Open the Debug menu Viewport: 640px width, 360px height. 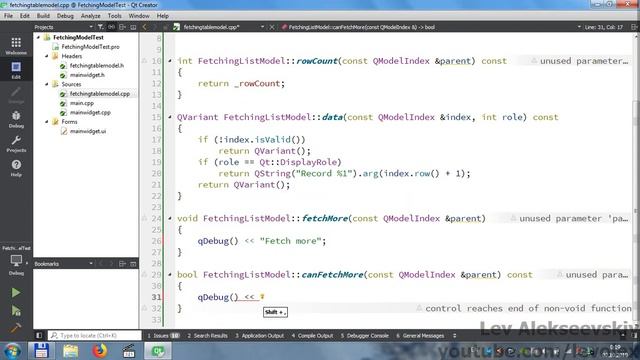point(65,16)
